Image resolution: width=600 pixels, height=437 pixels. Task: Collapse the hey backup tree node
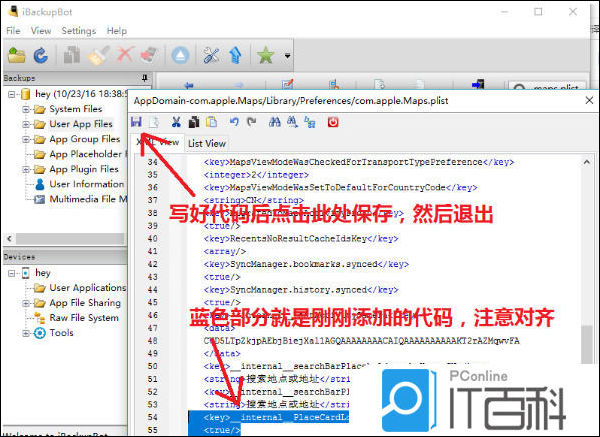pos(12,94)
